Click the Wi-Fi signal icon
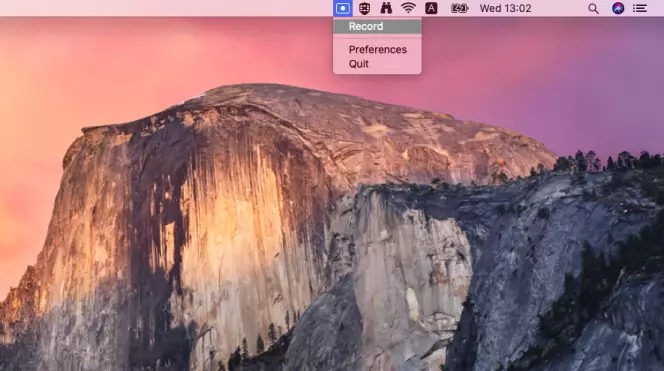 (408, 8)
